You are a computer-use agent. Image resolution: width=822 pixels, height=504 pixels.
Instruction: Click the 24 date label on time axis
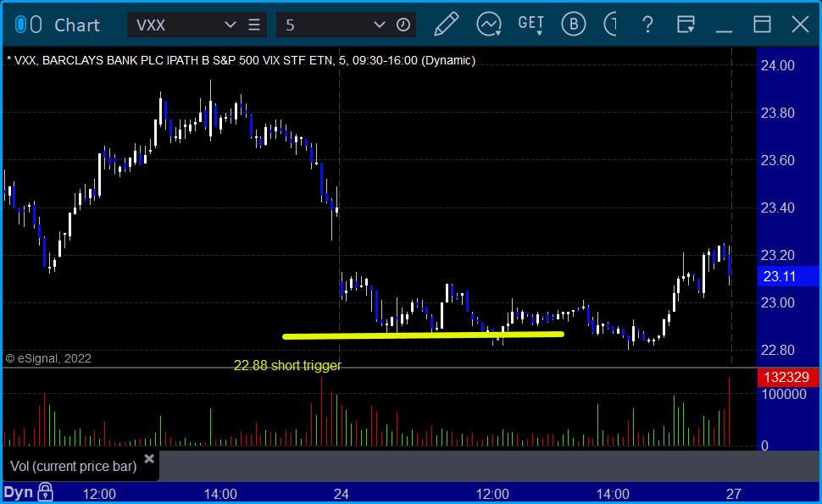pos(342,494)
